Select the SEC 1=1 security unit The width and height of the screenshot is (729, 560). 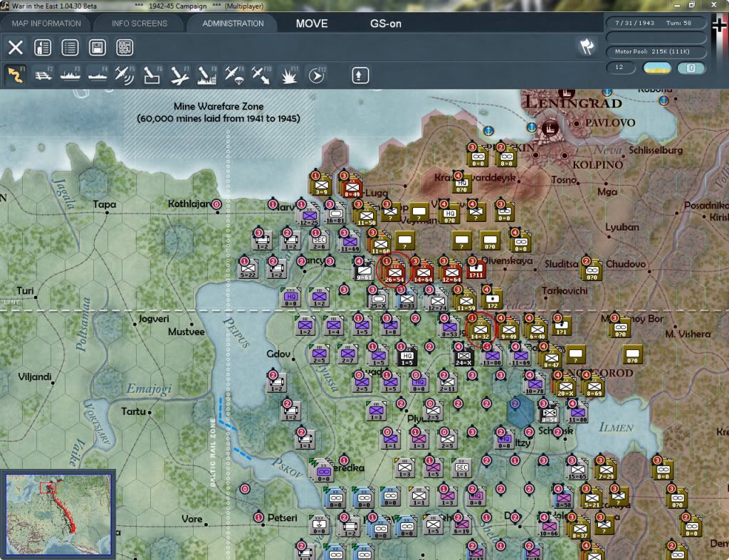point(461,468)
